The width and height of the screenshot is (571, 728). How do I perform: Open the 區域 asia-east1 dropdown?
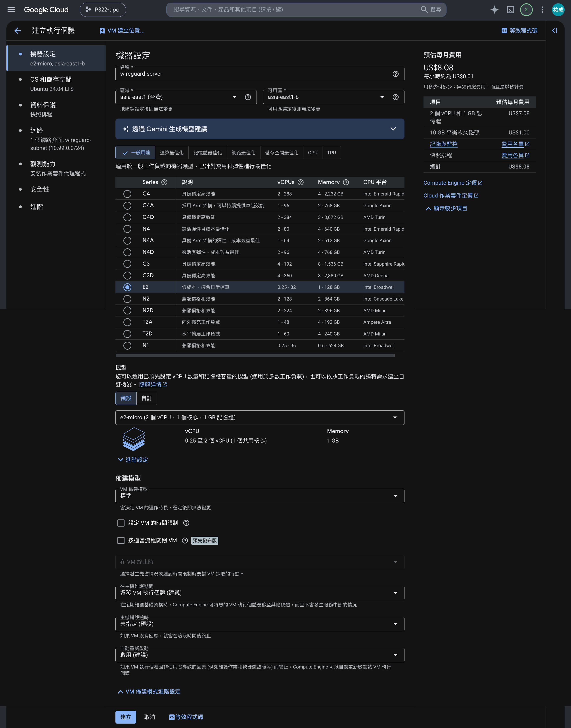tap(186, 97)
